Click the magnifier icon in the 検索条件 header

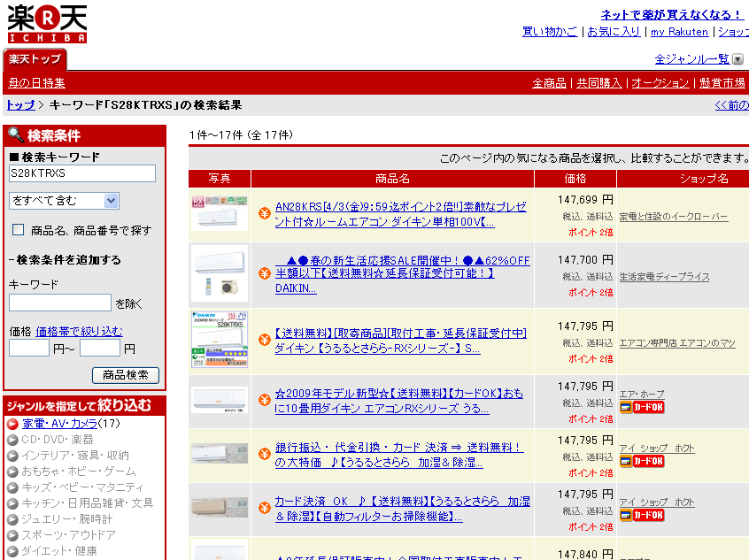[16, 135]
